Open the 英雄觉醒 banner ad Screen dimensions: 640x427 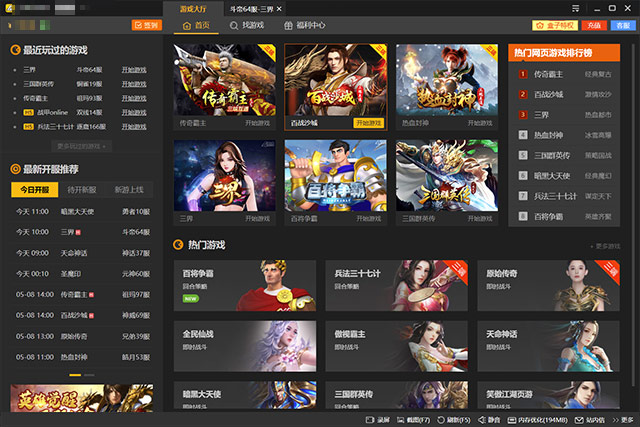pyautogui.click(x=82, y=398)
